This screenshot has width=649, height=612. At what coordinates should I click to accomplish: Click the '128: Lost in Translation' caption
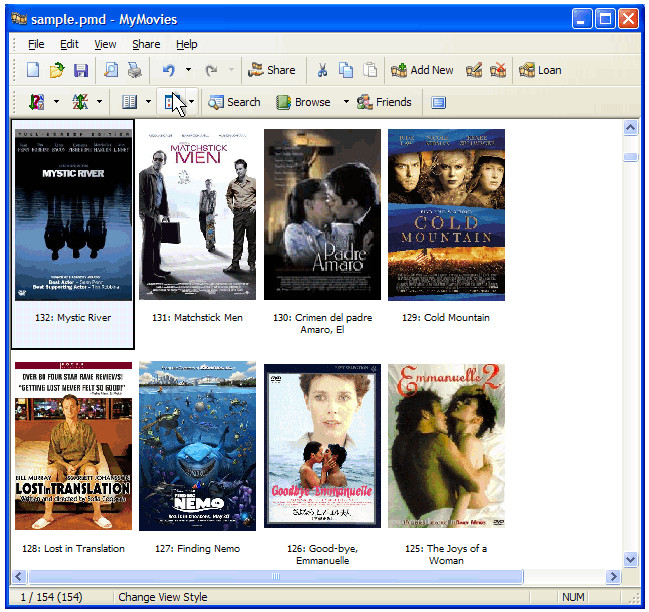[73, 548]
